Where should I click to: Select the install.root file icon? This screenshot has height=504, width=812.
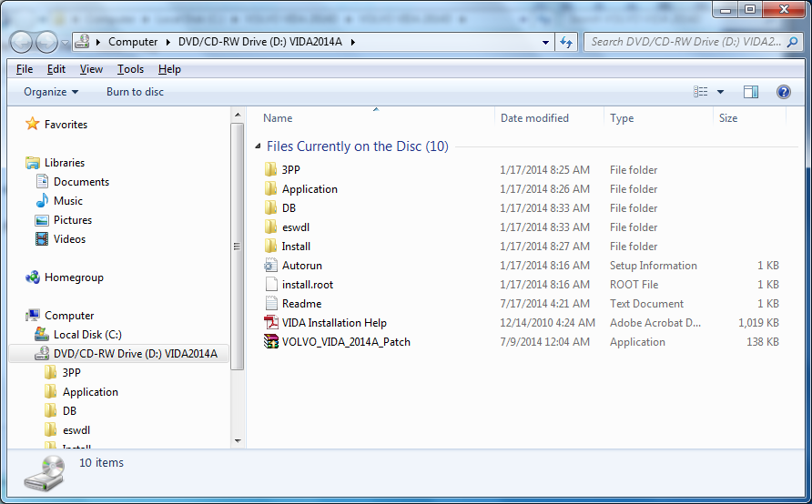[x=271, y=285]
